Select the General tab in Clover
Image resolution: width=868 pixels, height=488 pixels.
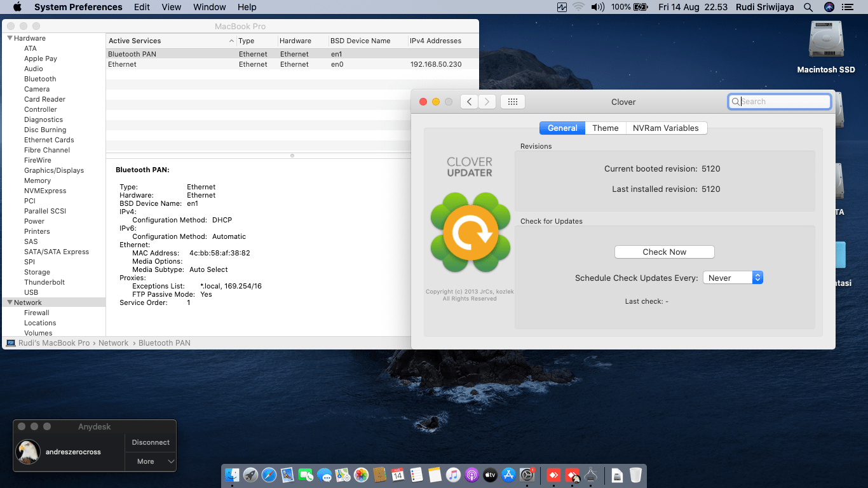click(x=562, y=128)
